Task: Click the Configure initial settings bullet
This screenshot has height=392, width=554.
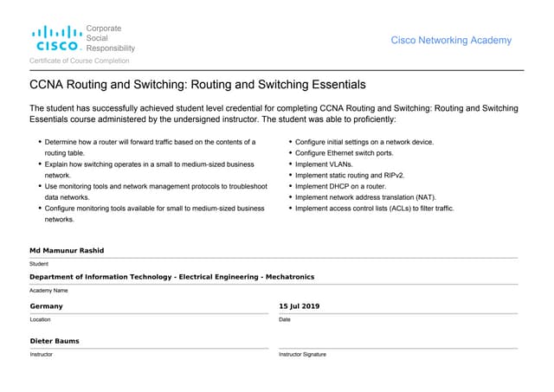Action: (364, 142)
